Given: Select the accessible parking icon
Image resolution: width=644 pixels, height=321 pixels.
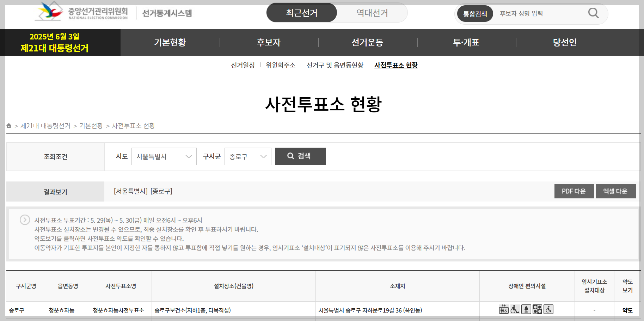Looking at the screenshot, I should coord(548,309).
